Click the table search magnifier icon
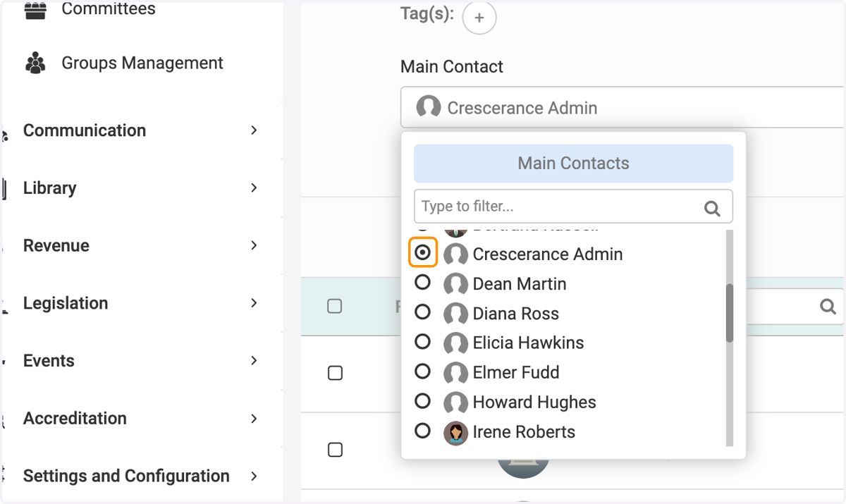This screenshot has width=846, height=504. [x=828, y=307]
